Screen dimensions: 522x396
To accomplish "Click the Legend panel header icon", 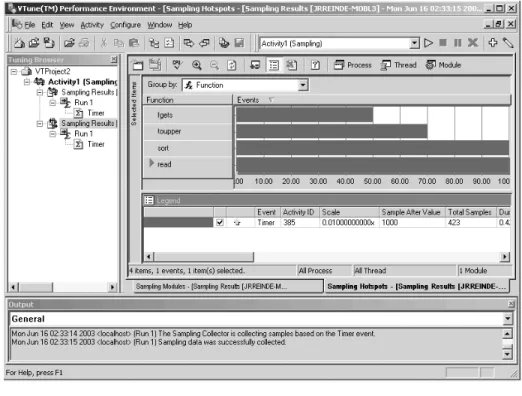I will point(149,200).
